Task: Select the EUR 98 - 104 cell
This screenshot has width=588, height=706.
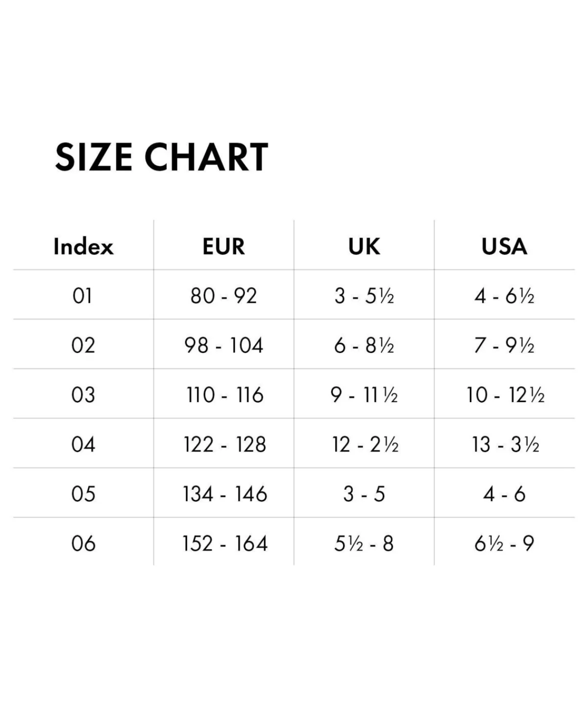Action: coord(223,346)
